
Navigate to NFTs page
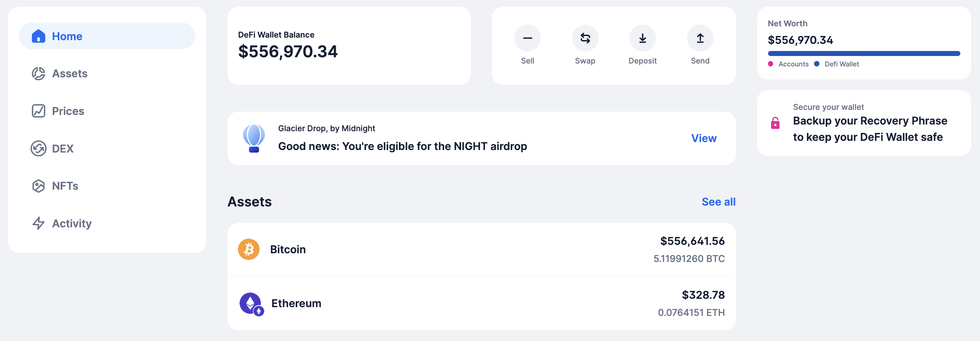tap(65, 186)
